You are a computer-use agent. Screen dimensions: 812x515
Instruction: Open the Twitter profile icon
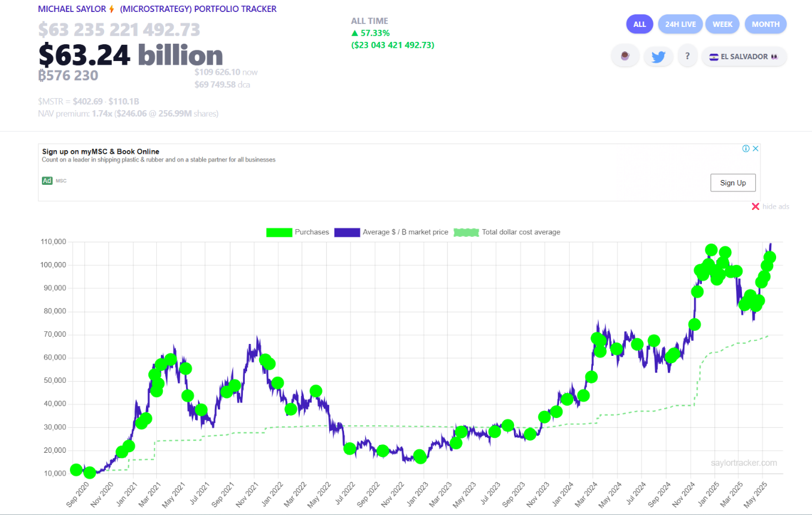coord(658,56)
